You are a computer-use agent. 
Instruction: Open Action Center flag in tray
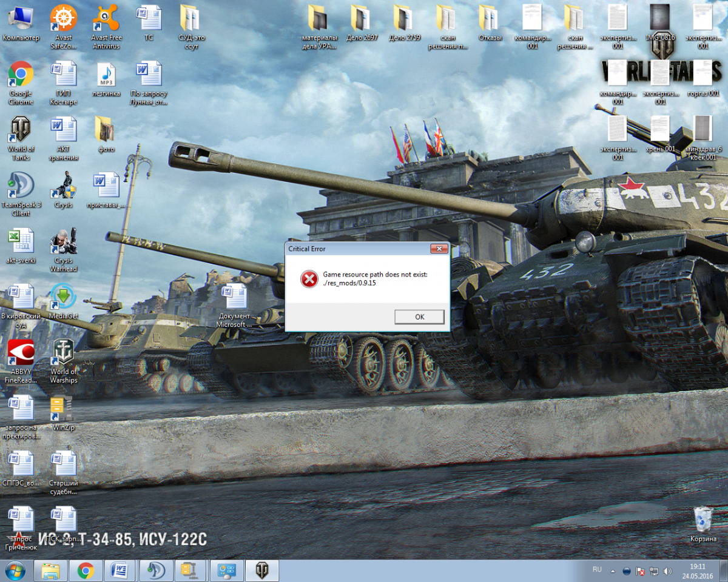pos(640,571)
